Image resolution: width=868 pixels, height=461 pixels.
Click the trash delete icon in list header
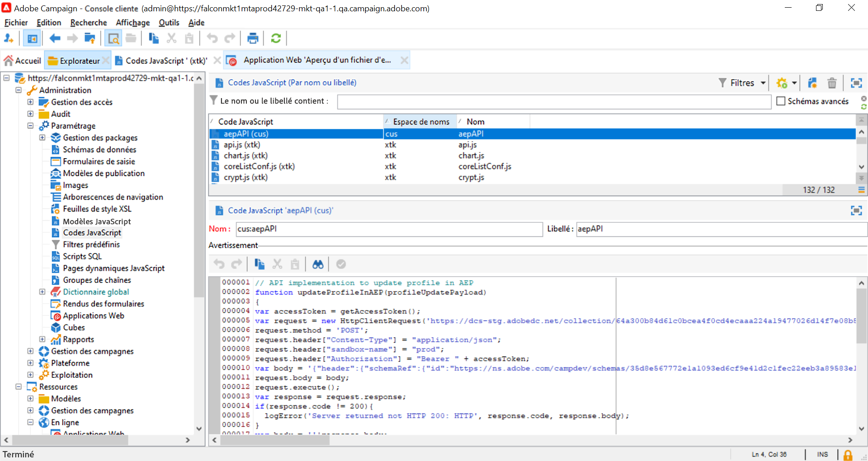pos(832,83)
